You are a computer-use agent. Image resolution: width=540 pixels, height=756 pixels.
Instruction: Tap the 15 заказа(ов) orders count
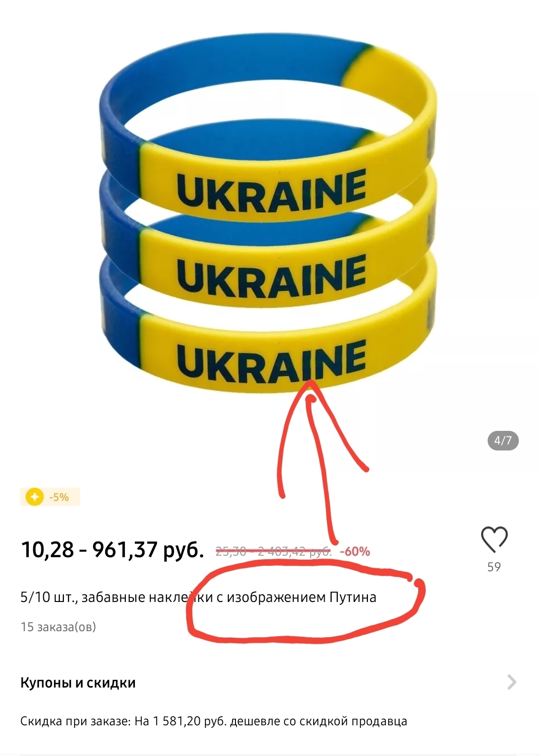coord(58,627)
